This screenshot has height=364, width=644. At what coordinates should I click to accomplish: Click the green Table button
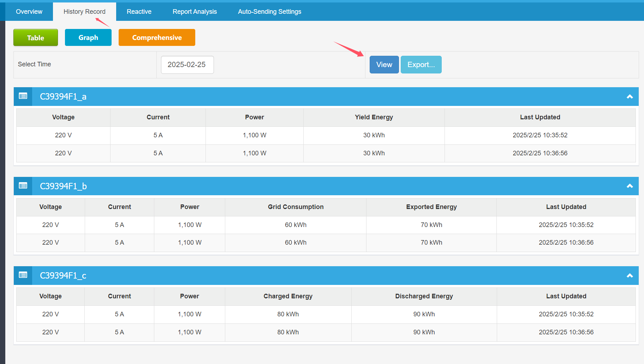tap(36, 37)
